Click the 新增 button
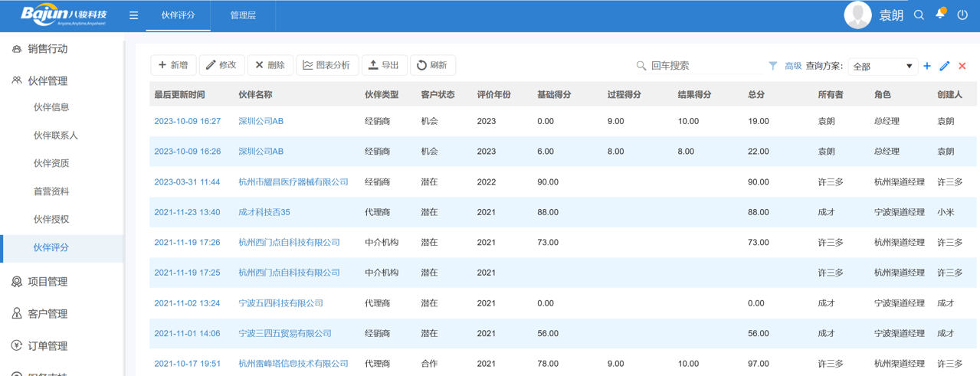Viewport: 980px width, 376px height. tap(173, 65)
